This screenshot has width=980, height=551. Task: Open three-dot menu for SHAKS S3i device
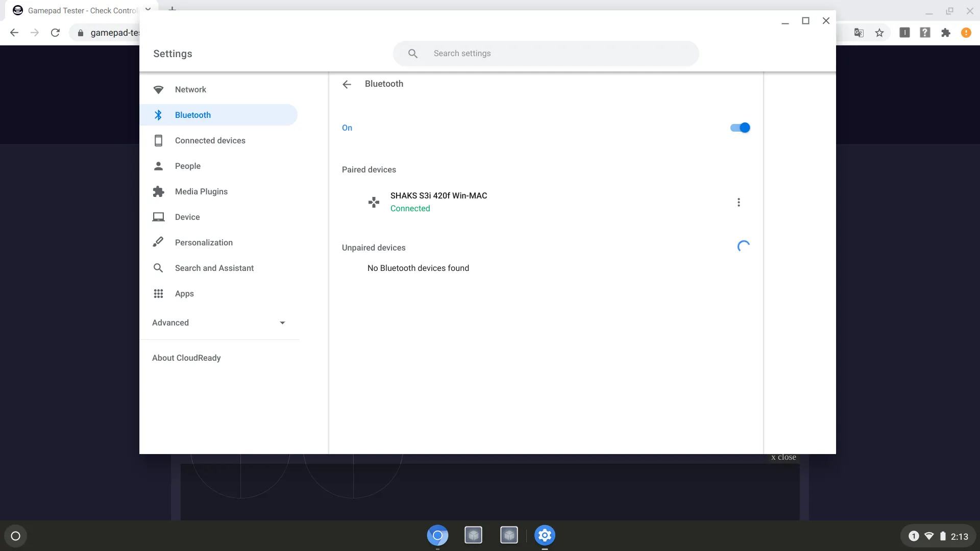738,203
